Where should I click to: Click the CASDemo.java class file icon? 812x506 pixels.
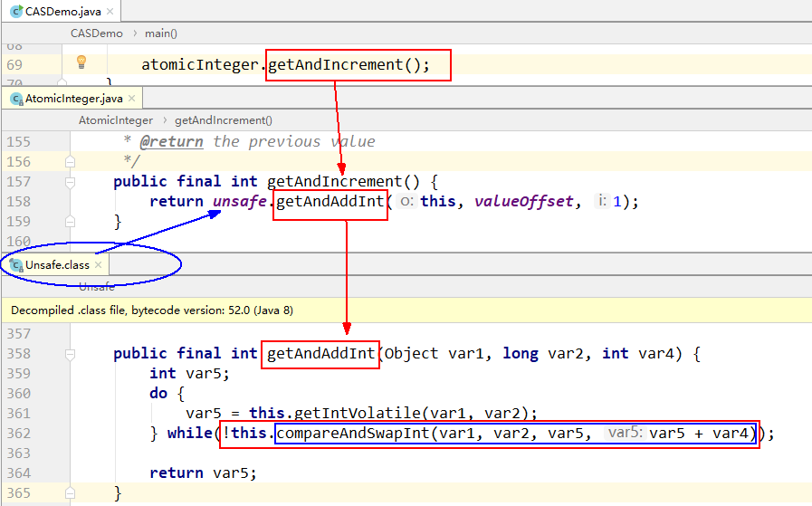tap(16, 12)
